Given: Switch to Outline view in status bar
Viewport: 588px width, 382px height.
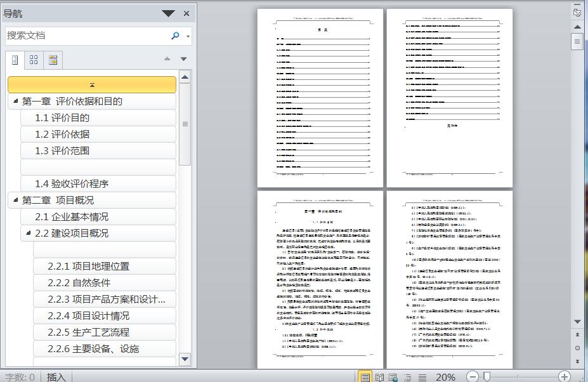Looking at the screenshot, I should click(x=408, y=377).
